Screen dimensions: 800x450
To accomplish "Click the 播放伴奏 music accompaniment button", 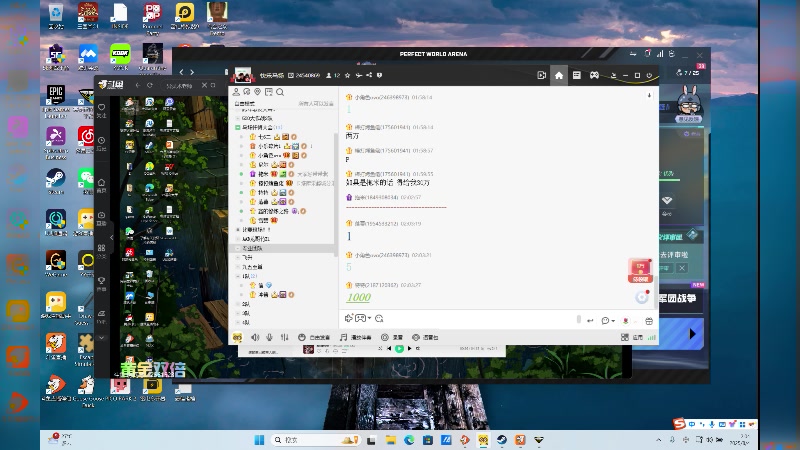I will point(356,337).
